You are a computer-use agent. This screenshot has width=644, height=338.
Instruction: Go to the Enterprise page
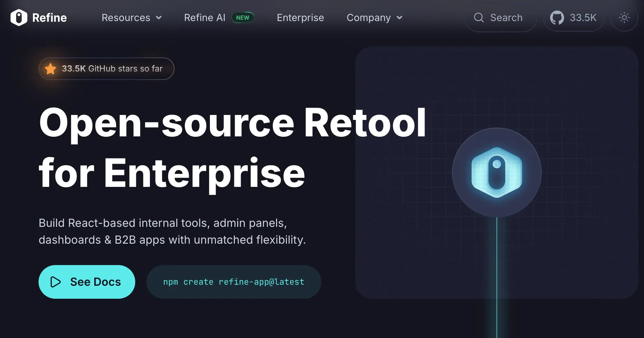(300, 18)
